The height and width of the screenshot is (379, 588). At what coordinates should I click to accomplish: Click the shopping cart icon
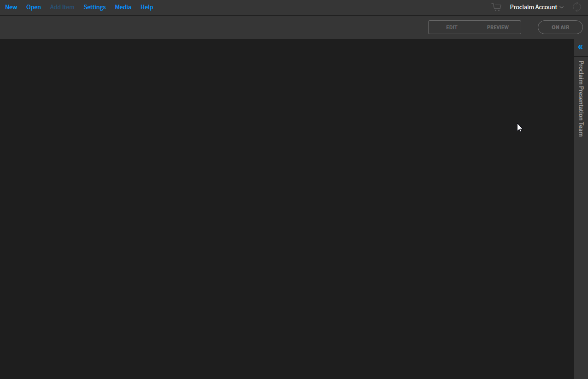tap(496, 7)
